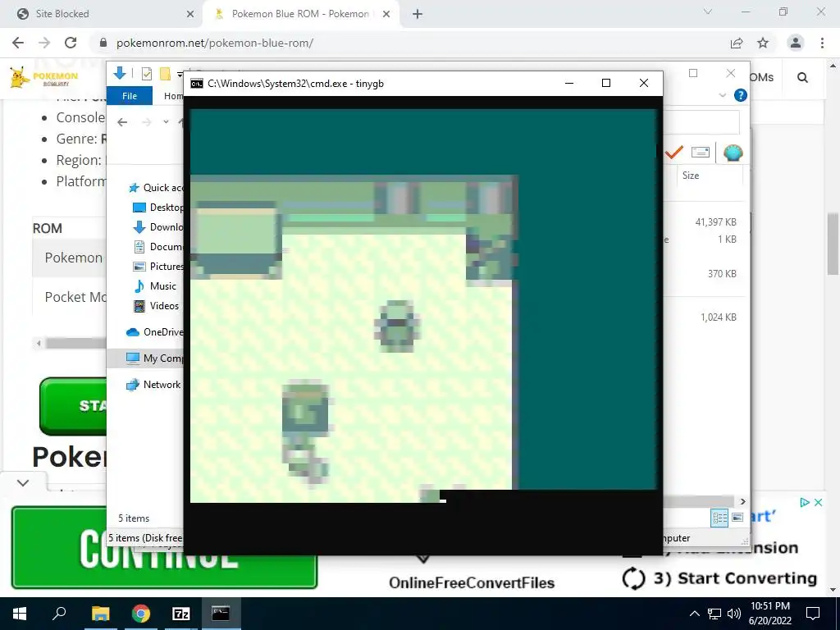Open the notifications action center
This screenshot has height=630, width=840.
813,614
